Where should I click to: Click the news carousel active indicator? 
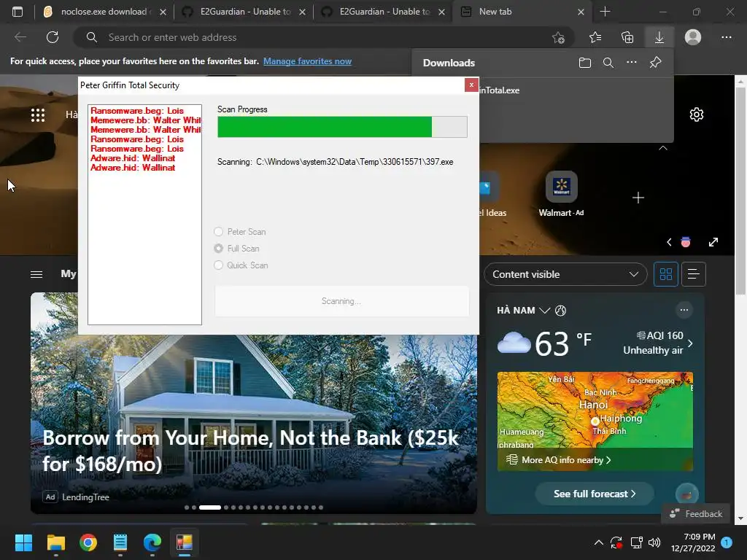click(x=209, y=507)
